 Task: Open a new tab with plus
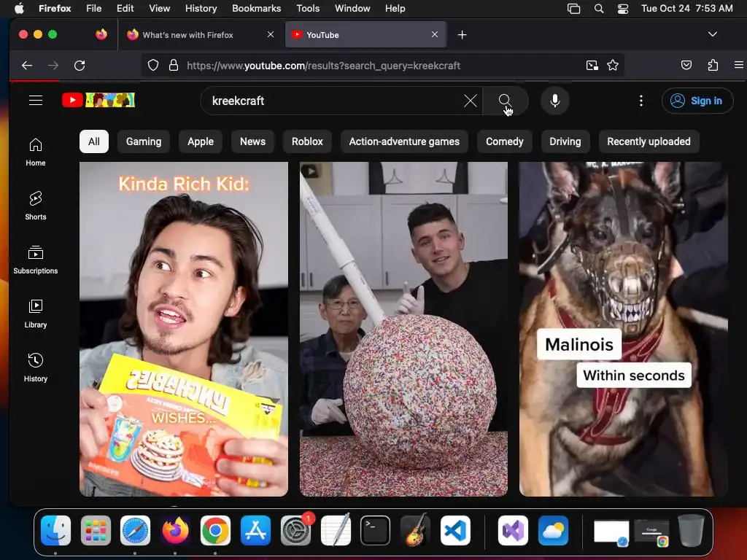pos(462,35)
